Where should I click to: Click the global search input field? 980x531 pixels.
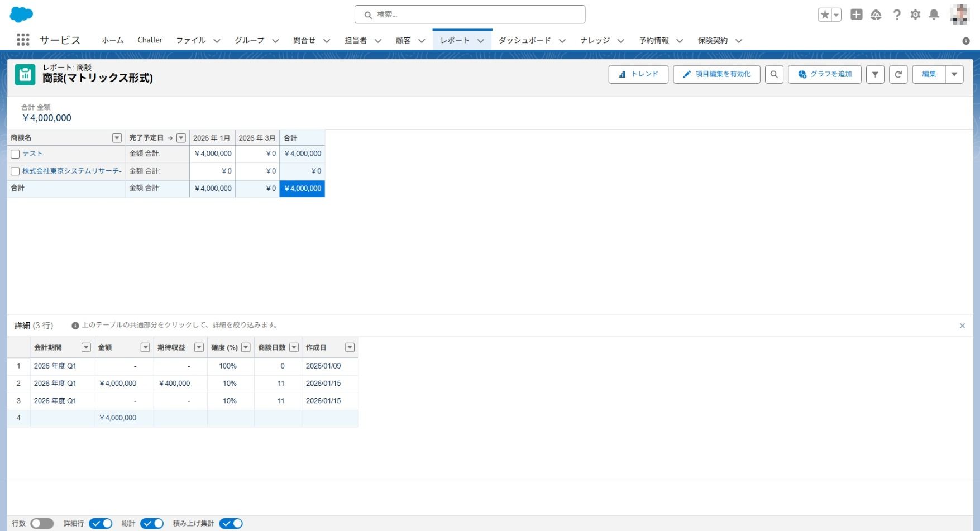point(470,15)
